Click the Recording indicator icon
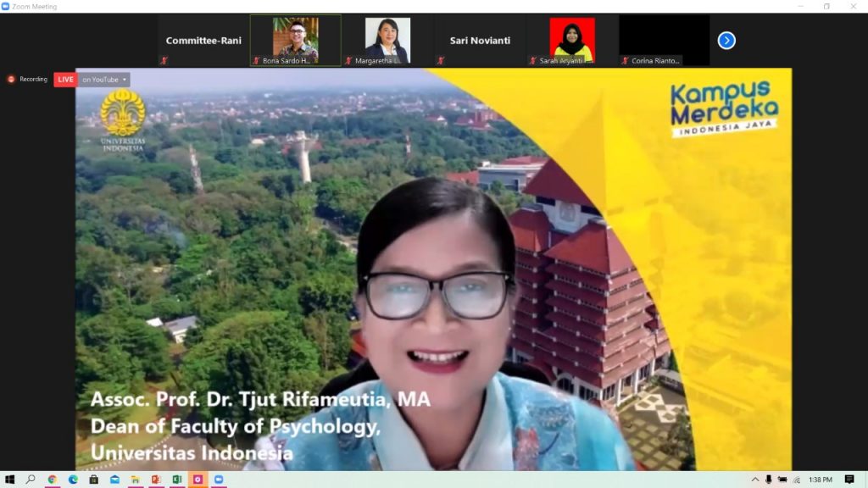Screen dimensions: 868x488 click(10, 80)
